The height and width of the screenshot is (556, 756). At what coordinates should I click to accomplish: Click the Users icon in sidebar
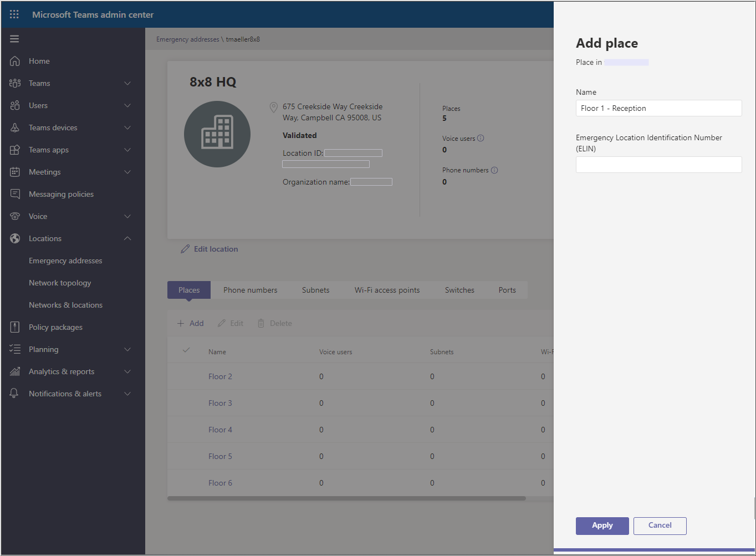coord(15,105)
